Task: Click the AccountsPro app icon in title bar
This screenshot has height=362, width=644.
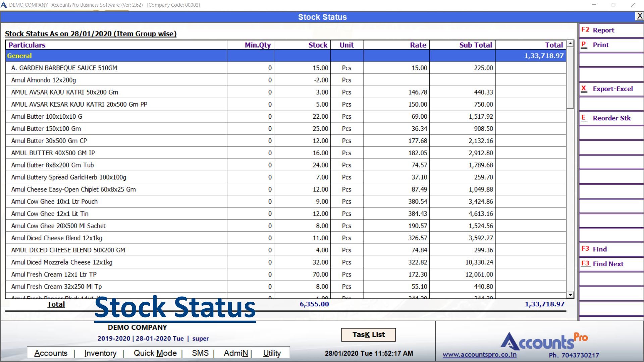Action: (x=4, y=5)
